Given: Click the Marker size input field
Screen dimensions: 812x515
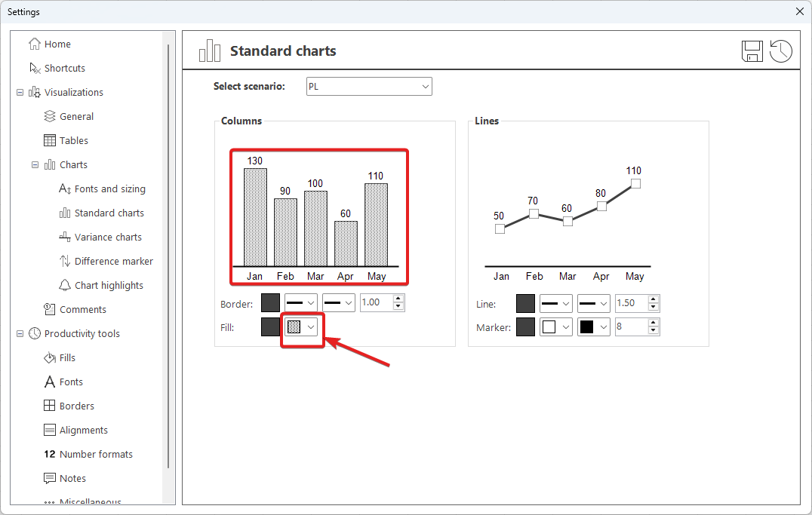Looking at the screenshot, I should point(631,327).
